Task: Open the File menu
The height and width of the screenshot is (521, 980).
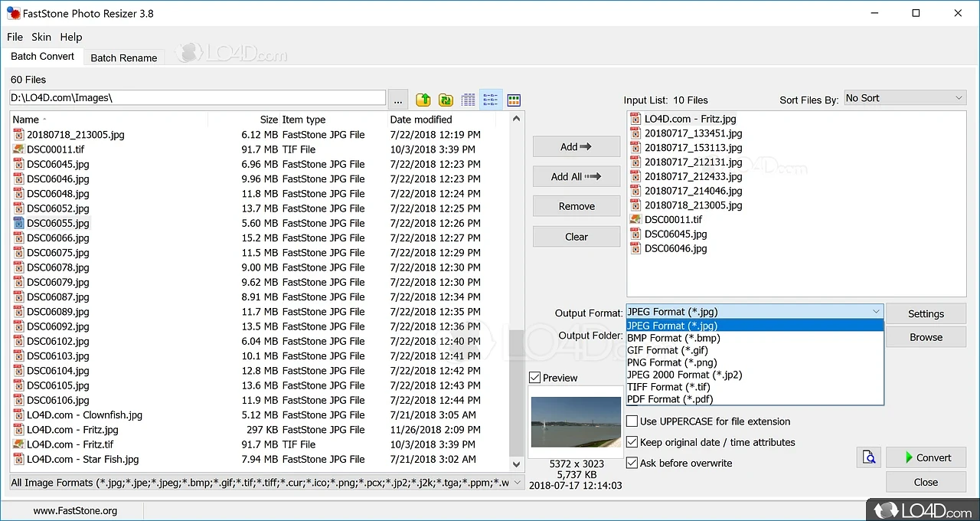Action: tap(15, 37)
